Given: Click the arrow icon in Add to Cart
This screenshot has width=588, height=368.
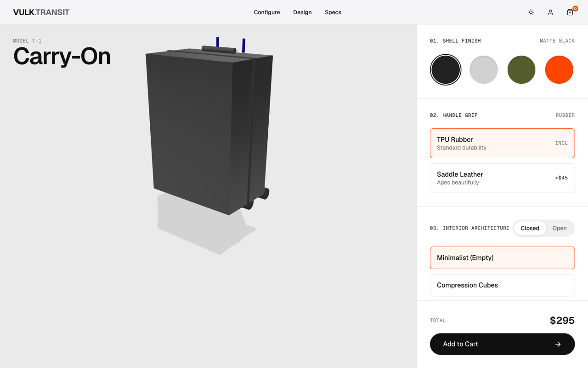Looking at the screenshot, I should point(558,344).
